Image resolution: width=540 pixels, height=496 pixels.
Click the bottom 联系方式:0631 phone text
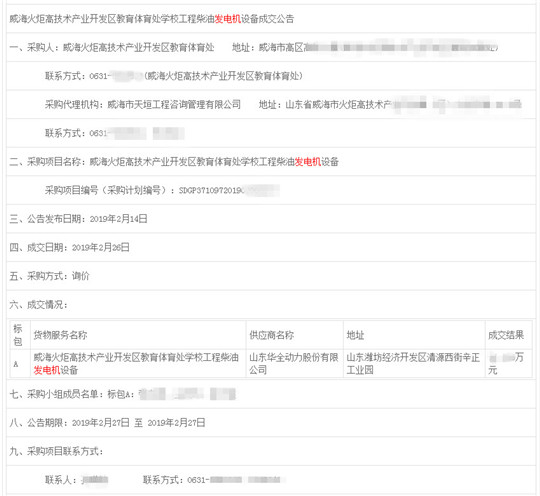pos(214,480)
